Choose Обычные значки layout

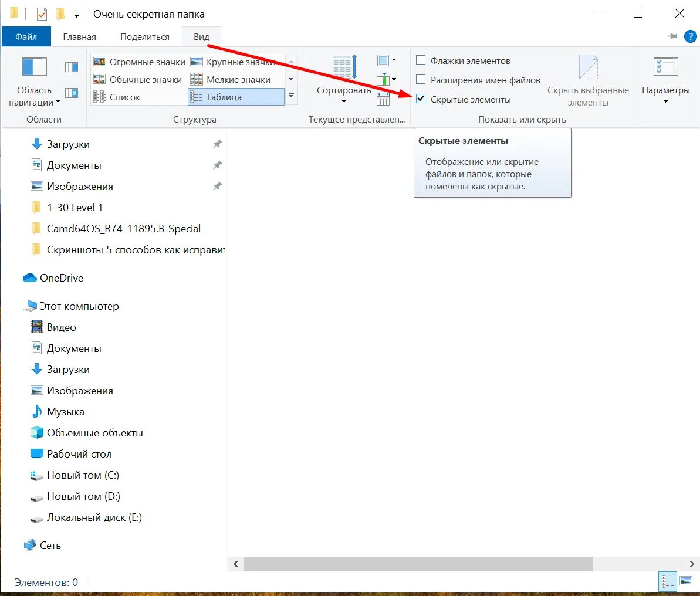pyautogui.click(x=137, y=79)
